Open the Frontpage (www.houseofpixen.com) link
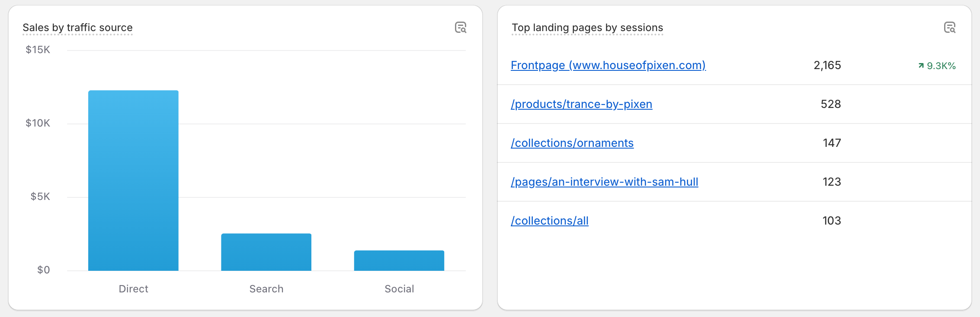Screen dimensions: 980x317 pyautogui.click(x=607, y=65)
